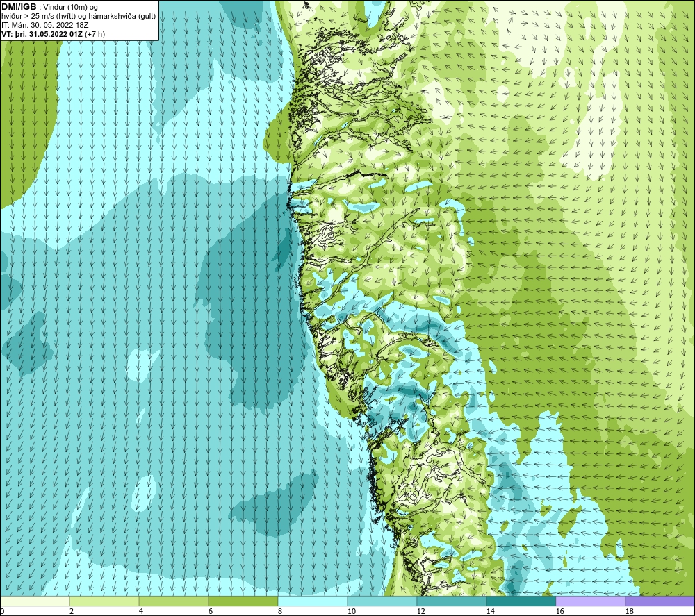The width and height of the screenshot is (695, 616).
Task: Click the legend value label 6
Action: tap(211, 612)
